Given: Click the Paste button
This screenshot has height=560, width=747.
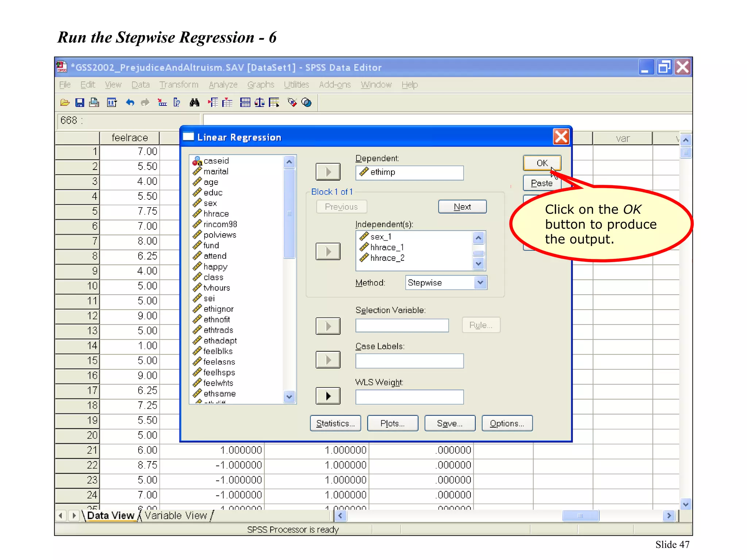Looking at the screenshot, I should click(542, 183).
